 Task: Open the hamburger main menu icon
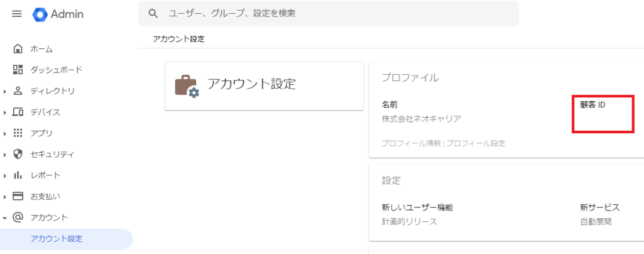[x=17, y=14]
